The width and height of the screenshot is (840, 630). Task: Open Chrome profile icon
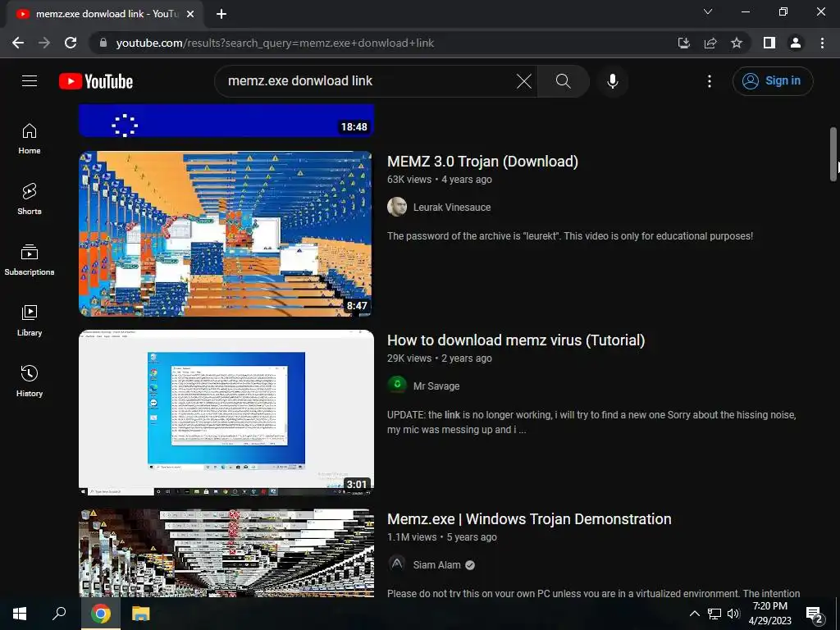tap(796, 43)
